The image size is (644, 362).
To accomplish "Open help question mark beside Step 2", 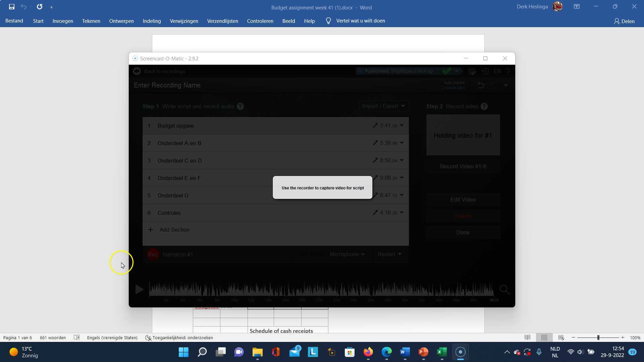I will [x=484, y=107].
